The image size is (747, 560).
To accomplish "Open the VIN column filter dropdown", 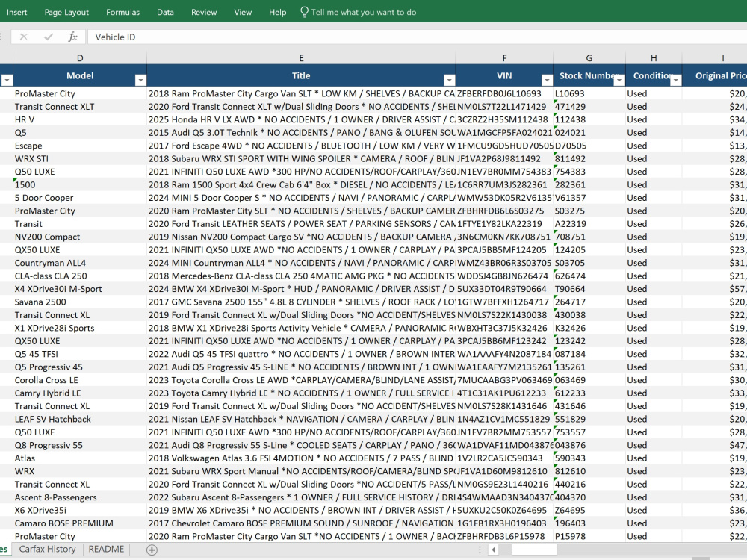I will [547, 81].
